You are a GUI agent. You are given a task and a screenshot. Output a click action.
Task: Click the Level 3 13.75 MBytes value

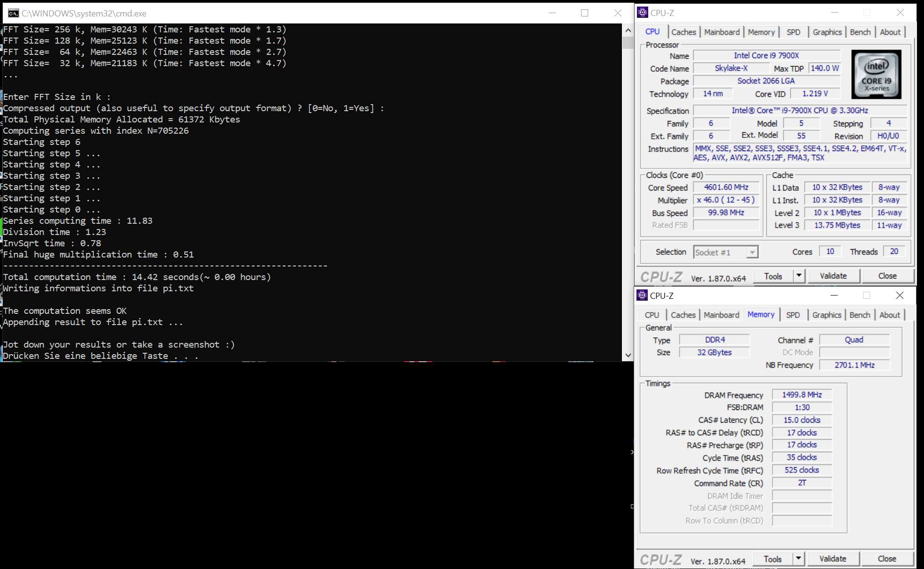pos(837,225)
